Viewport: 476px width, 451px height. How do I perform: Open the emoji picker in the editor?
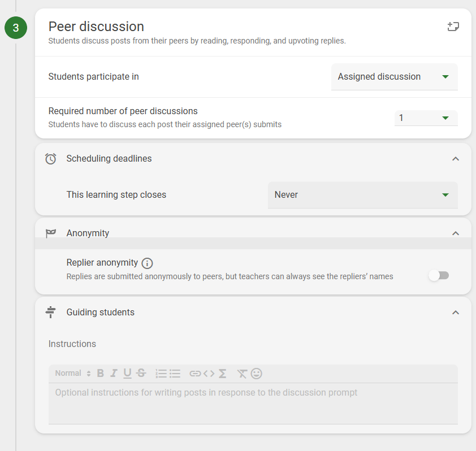[256, 373]
